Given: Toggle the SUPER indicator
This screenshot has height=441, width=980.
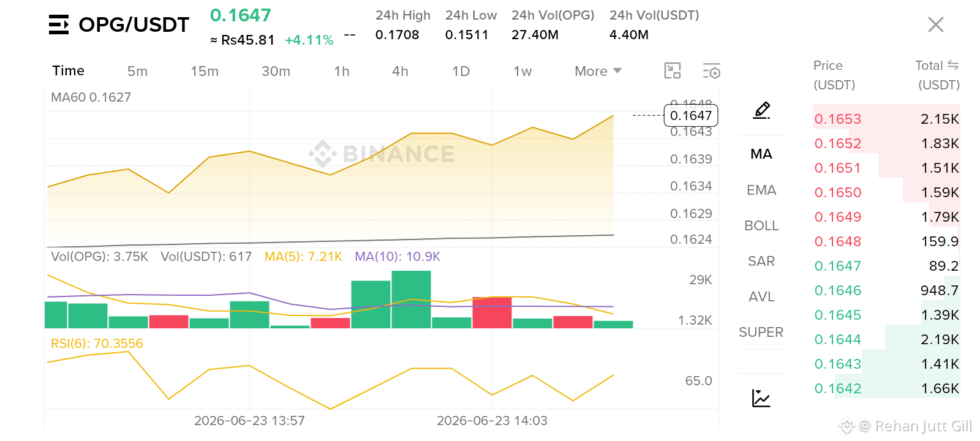Looking at the screenshot, I should [761, 332].
